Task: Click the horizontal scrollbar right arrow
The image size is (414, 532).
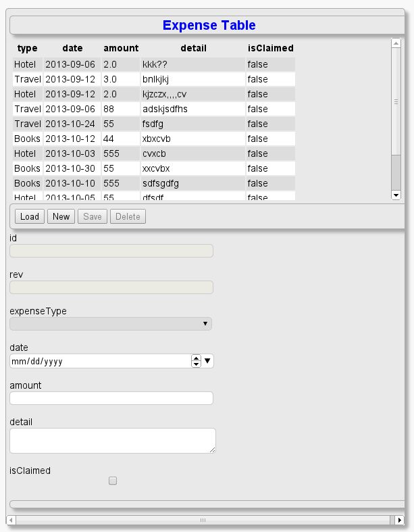Action: pos(399,520)
